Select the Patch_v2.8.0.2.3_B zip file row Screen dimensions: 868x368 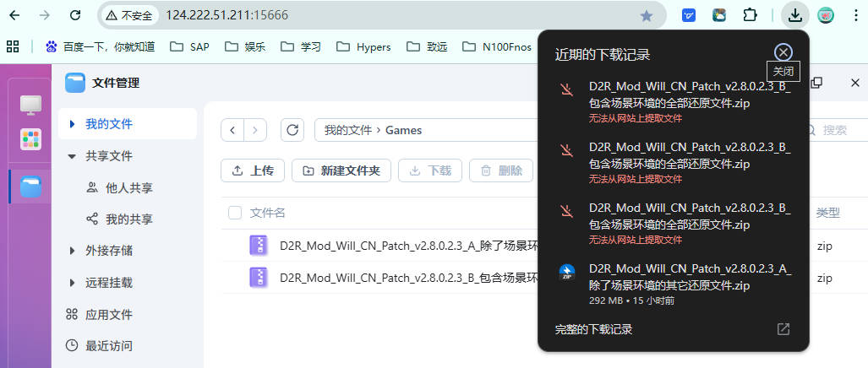coord(544,278)
